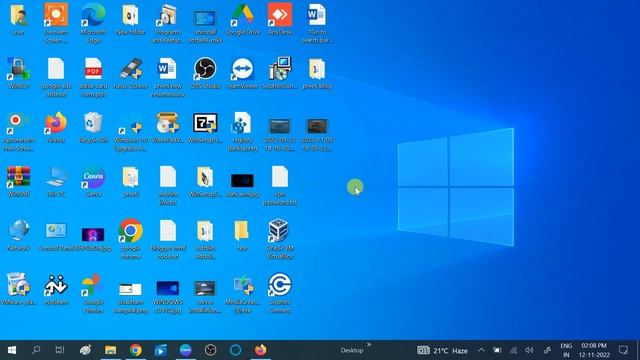Screen dimensions: 640x360
Task: Open OBS Studio from the taskbar
Action: [210, 350]
